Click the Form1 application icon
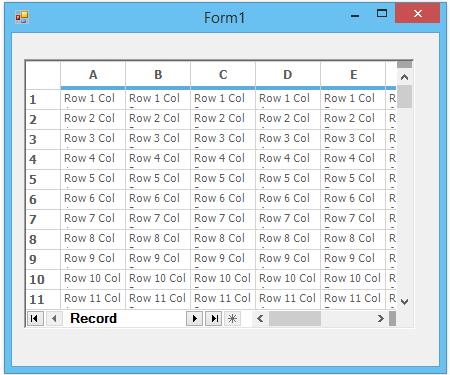Viewport: 450px width, 375px height. point(22,16)
